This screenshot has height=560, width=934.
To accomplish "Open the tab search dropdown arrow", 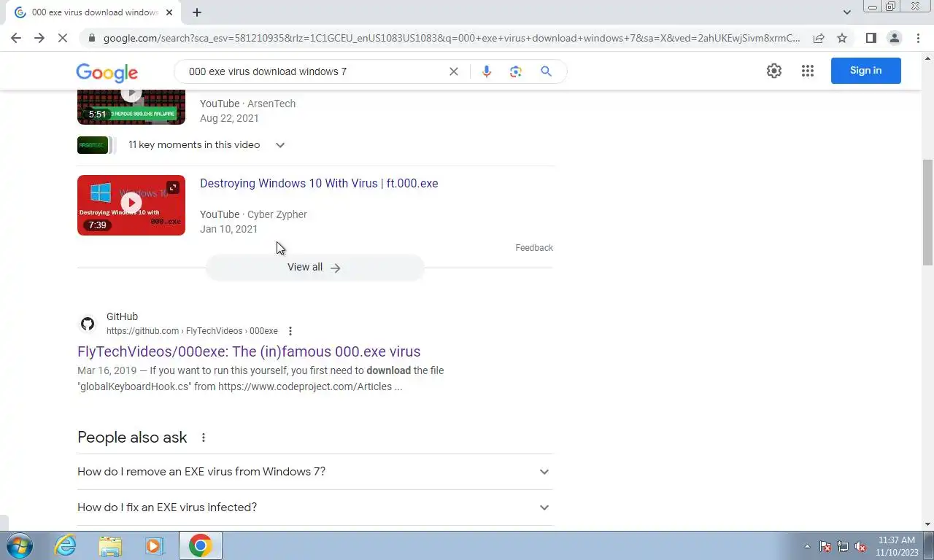I will [x=846, y=12].
